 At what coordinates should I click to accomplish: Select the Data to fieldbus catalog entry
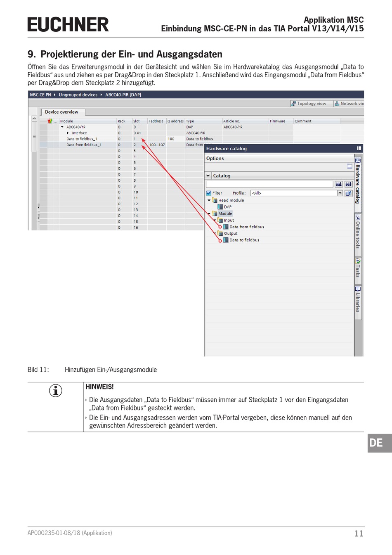244,240
